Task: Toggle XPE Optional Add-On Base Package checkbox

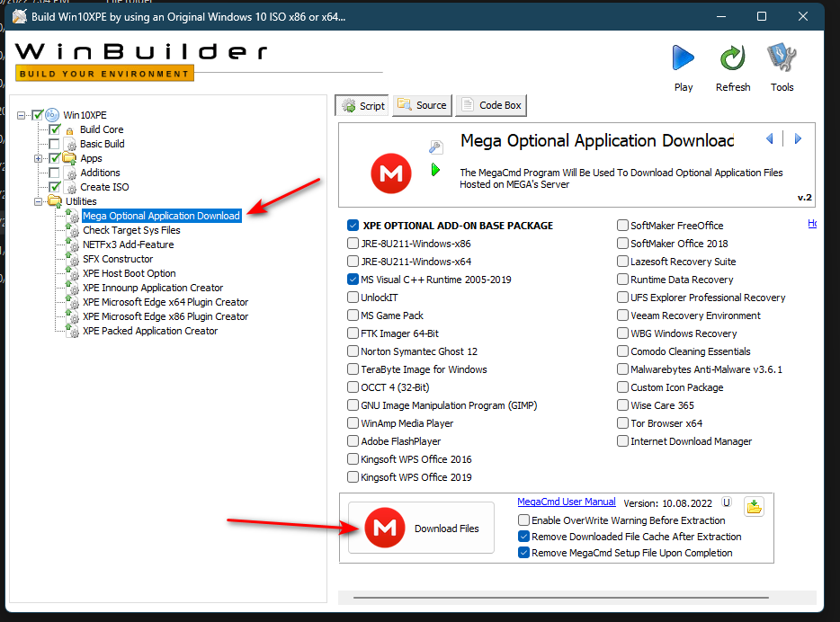Action: (353, 226)
